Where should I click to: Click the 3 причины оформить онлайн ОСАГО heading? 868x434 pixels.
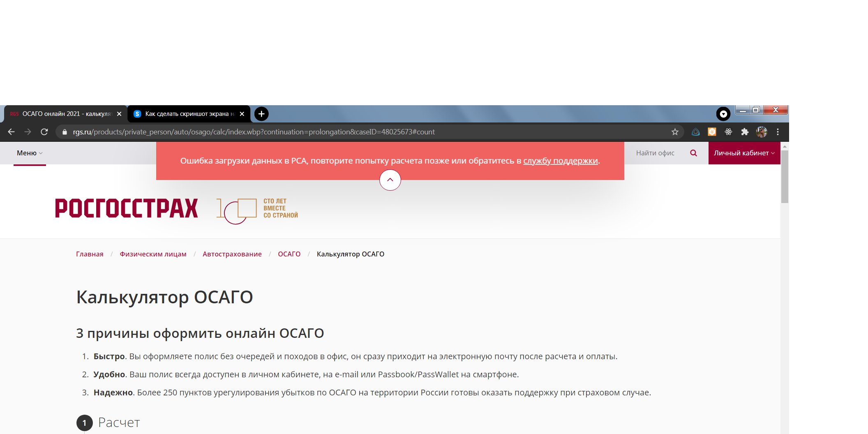200,333
